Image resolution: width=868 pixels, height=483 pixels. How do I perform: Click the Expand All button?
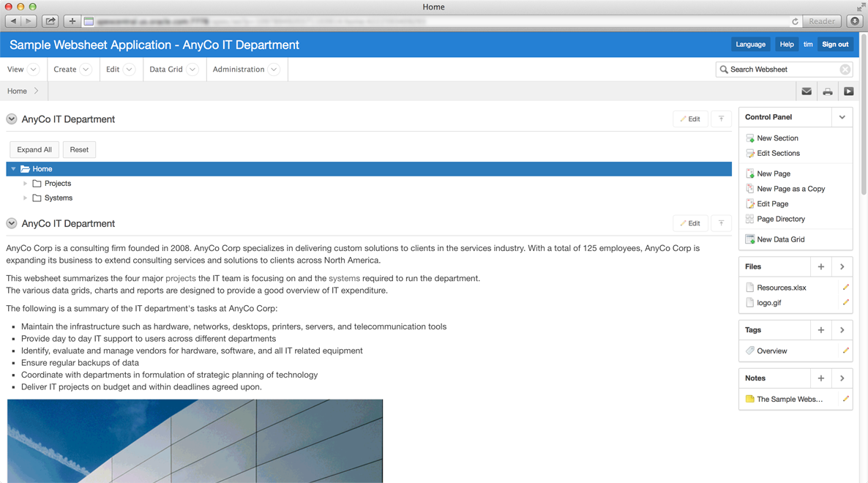tap(34, 150)
